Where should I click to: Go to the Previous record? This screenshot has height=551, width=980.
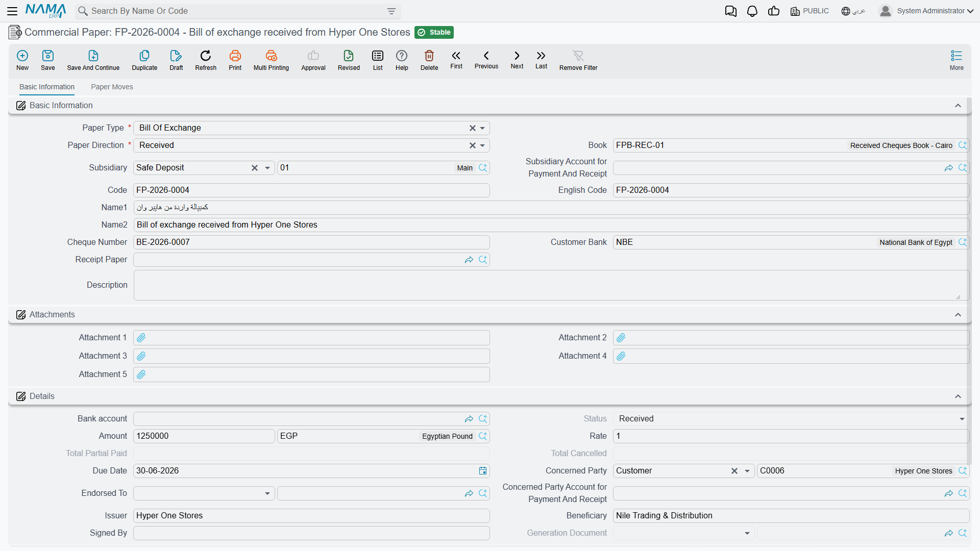(x=486, y=60)
